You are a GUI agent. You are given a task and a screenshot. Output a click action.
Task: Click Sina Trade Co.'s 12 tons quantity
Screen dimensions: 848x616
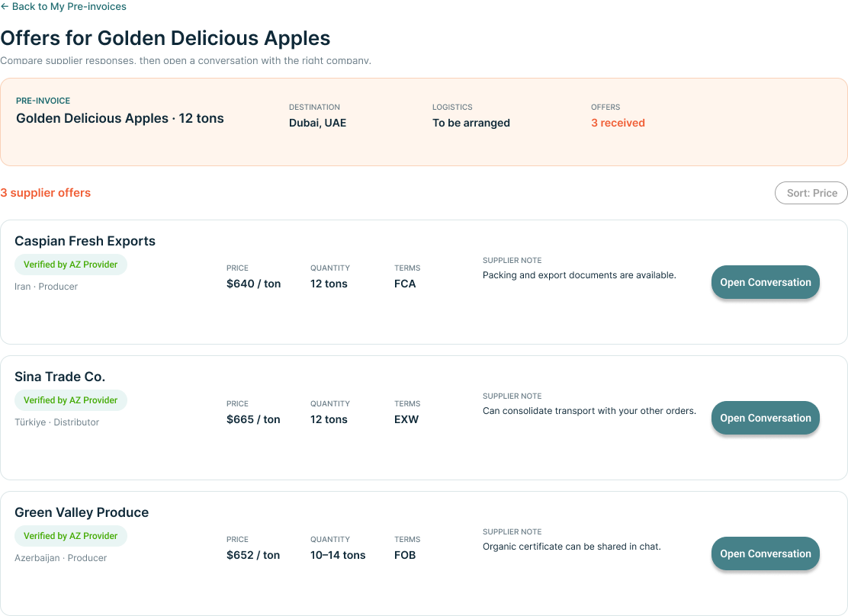coord(329,419)
